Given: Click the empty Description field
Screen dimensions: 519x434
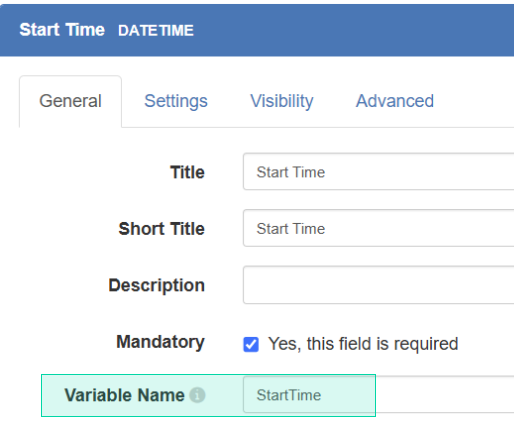Looking at the screenshot, I should click(x=379, y=285).
